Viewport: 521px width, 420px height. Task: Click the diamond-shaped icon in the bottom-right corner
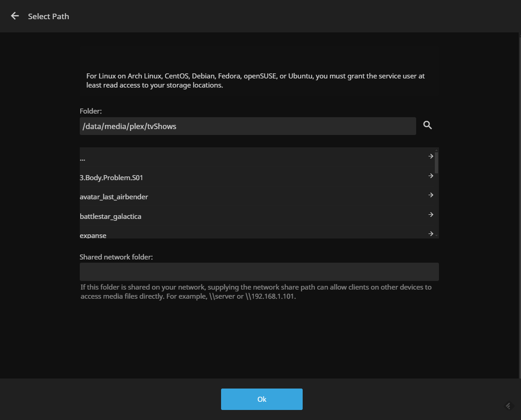(509, 405)
